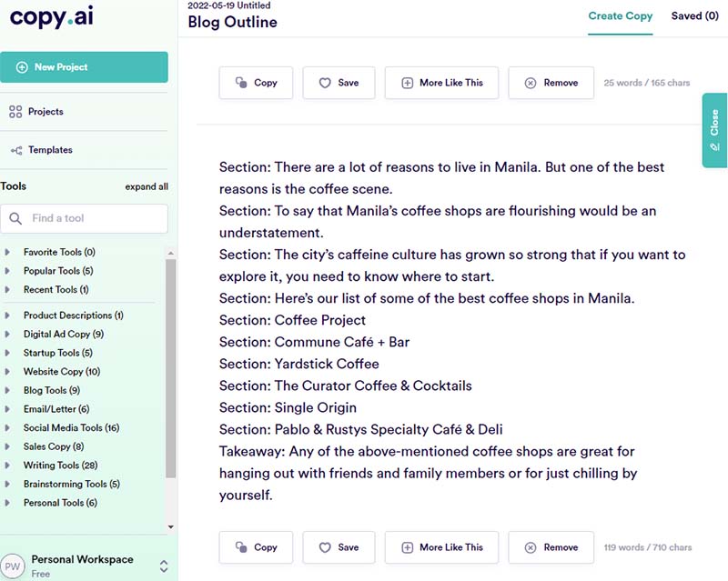Click the plus icon in bottom More Like This
This screenshot has width=728, height=581.
(x=407, y=547)
